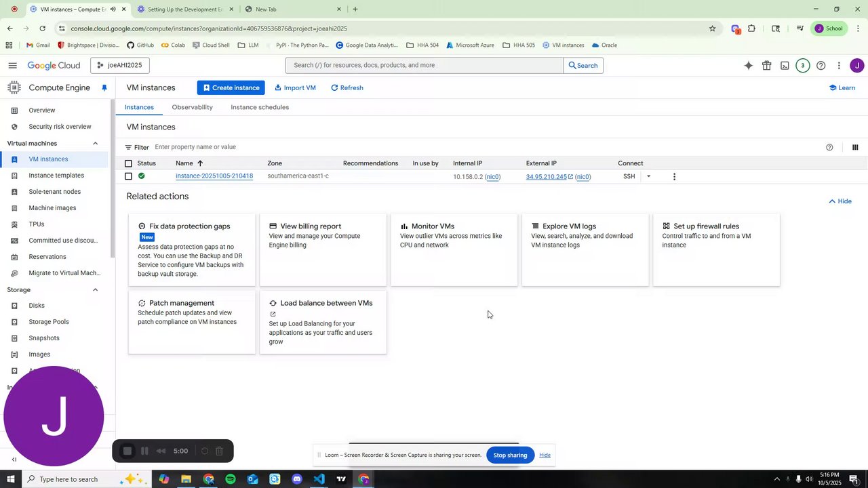Image resolution: width=868 pixels, height=488 pixels.
Task: Unpin Compute Engine with the pin icon
Action: [104, 88]
